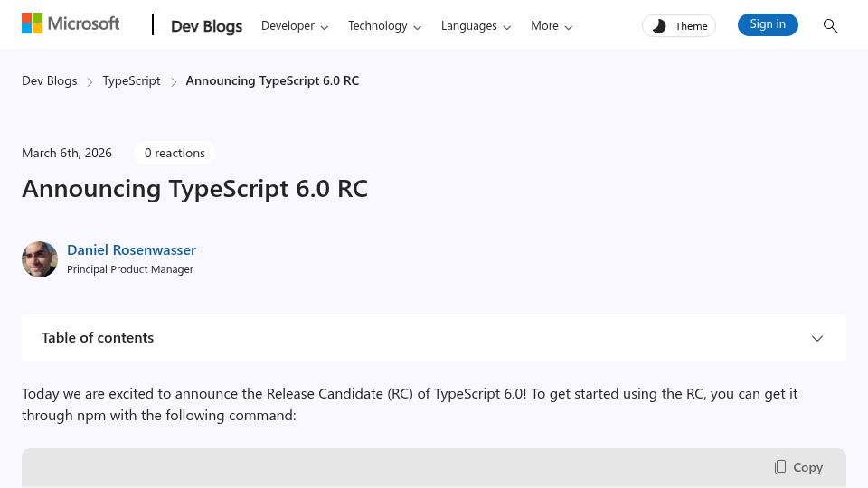868x488 pixels.
Task: Click the 0 reactions pill
Action: [175, 153]
